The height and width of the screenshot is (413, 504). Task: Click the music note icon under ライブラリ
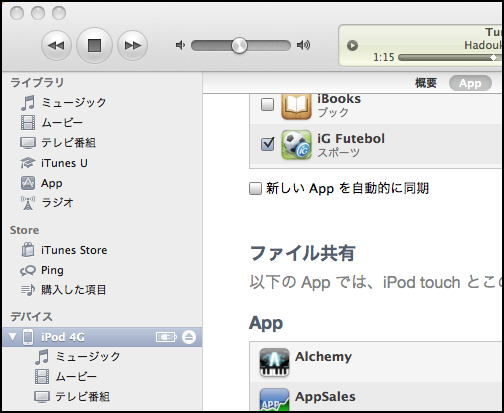coord(28,102)
